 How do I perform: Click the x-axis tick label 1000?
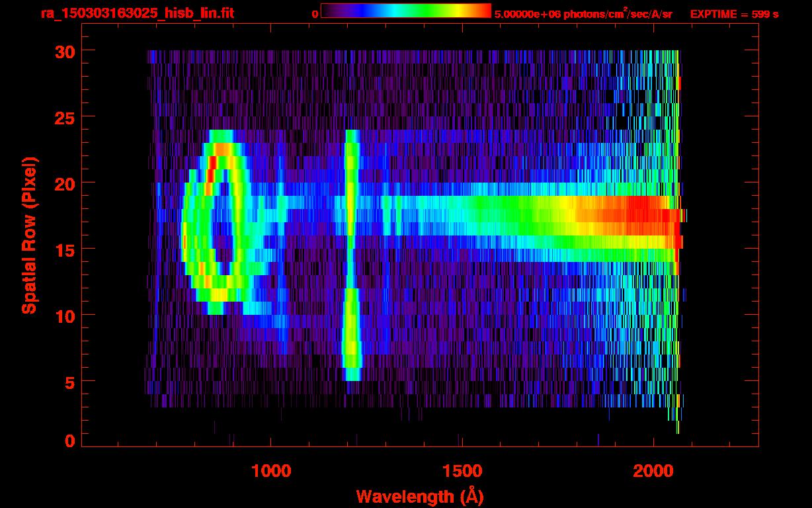click(x=271, y=471)
